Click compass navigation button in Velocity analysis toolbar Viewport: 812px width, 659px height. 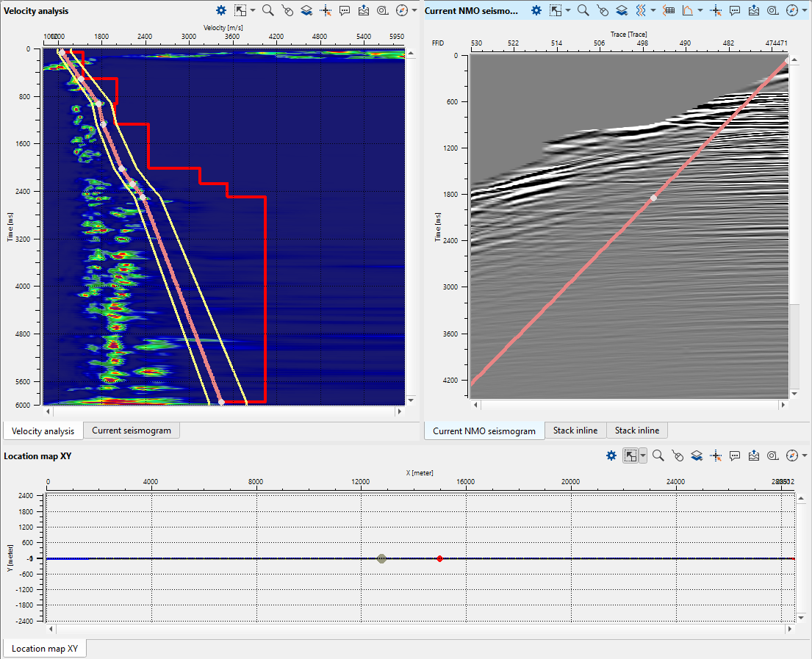pyautogui.click(x=401, y=10)
